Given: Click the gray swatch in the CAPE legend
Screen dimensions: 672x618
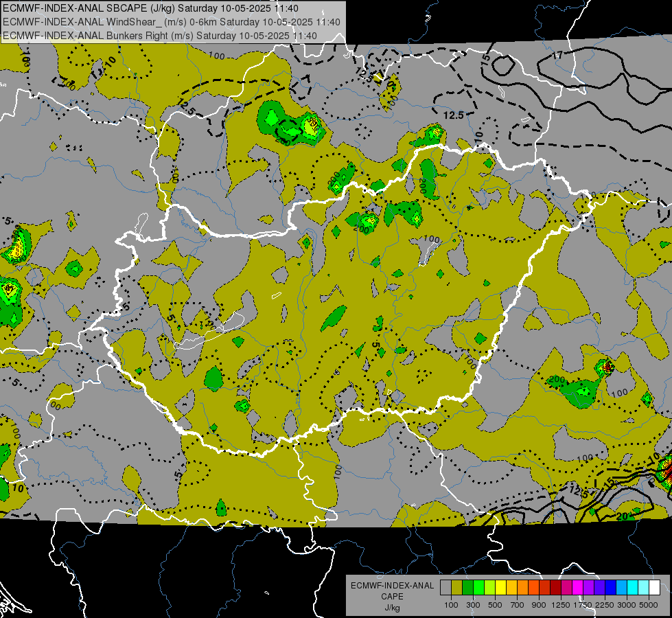Looking at the screenshot, I should point(445,587).
